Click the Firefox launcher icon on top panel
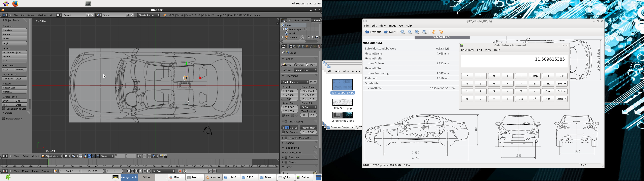 tap(15, 4)
